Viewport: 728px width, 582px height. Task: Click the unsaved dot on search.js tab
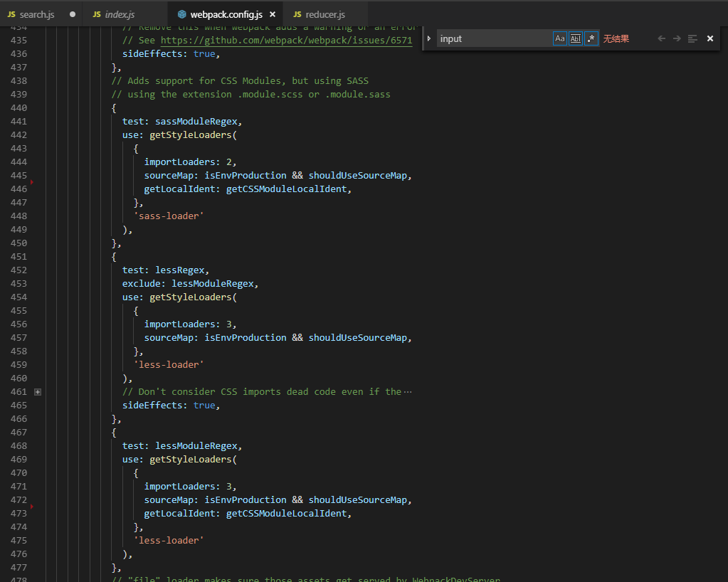(73, 14)
